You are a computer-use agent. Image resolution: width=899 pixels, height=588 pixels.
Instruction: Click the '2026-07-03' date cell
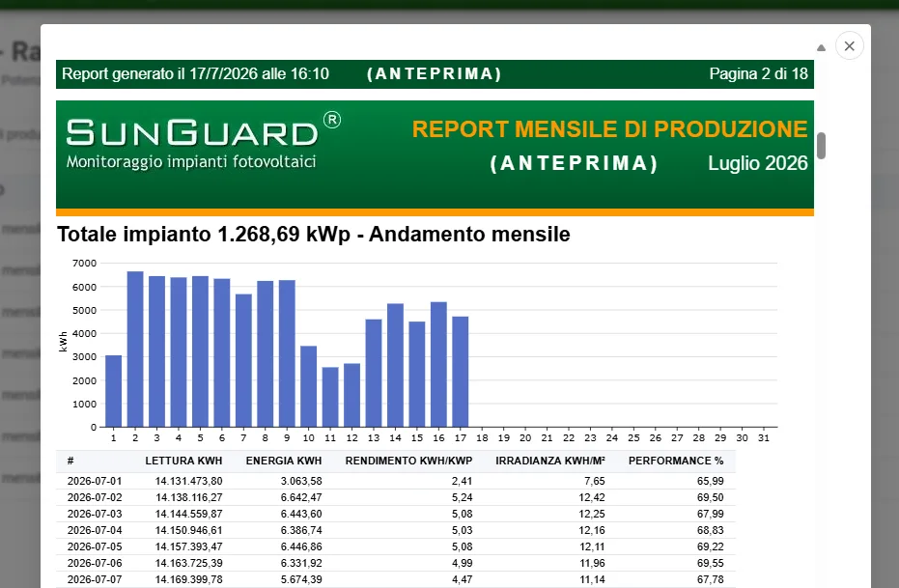click(x=95, y=514)
